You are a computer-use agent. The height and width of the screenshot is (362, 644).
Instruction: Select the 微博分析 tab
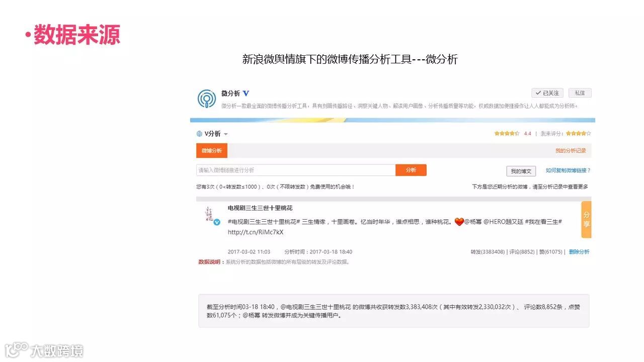coord(212,150)
